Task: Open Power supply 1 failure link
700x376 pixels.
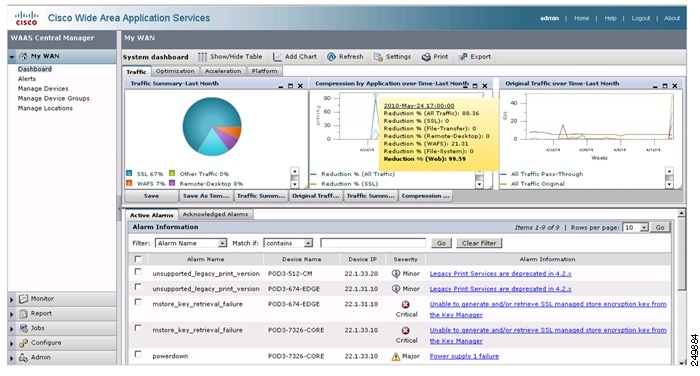Action: (x=464, y=356)
